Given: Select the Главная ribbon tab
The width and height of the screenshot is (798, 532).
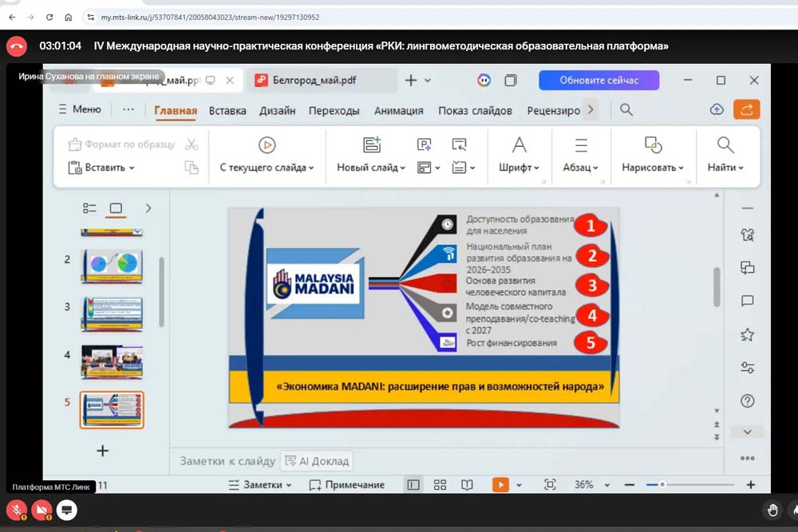Looking at the screenshot, I should tap(176, 111).
